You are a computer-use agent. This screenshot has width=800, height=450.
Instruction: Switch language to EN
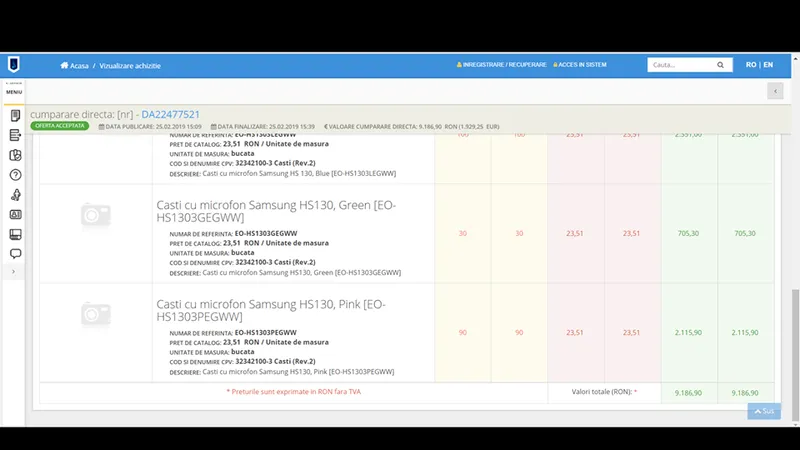click(768, 65)
